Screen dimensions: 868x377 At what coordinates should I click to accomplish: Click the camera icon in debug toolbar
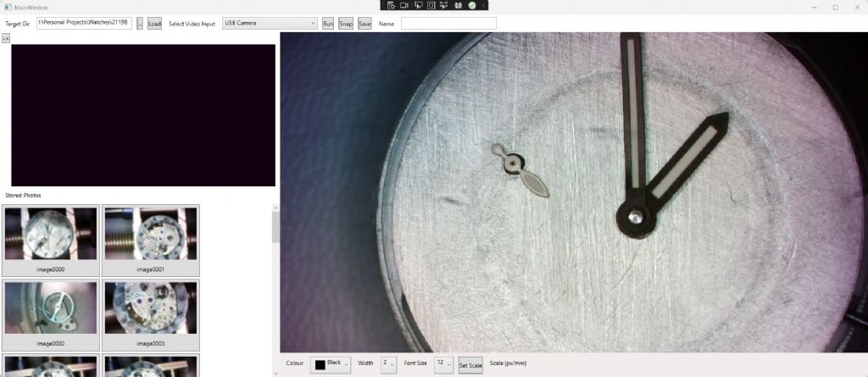tap(404, 5)
